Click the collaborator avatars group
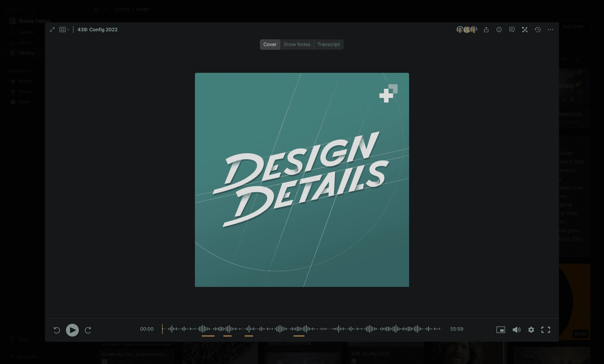Viewport: 604px width, 364px height. tap(467, 30)
